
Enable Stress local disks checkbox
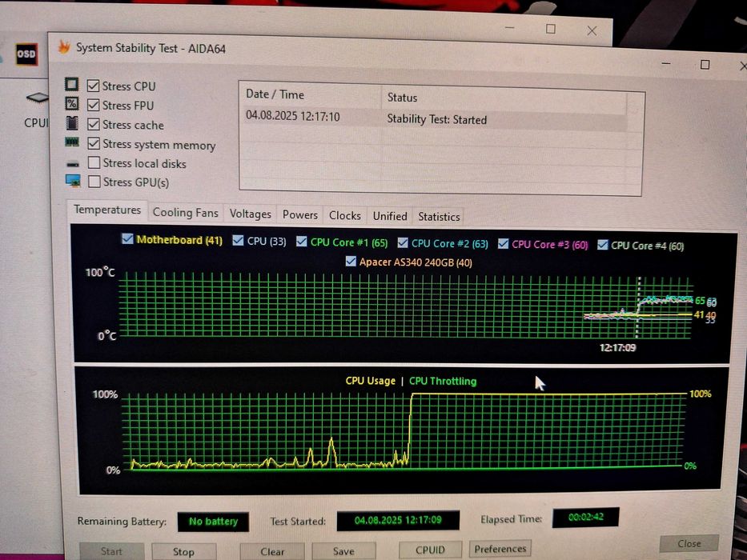coord(94,163)
